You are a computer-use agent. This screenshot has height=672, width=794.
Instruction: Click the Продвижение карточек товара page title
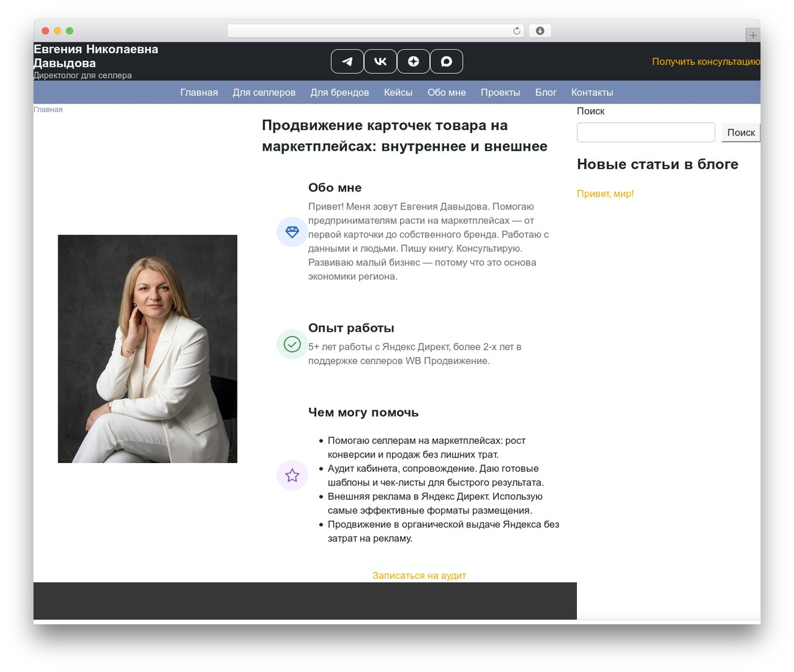pyautogui.click(x=404, y=136)
